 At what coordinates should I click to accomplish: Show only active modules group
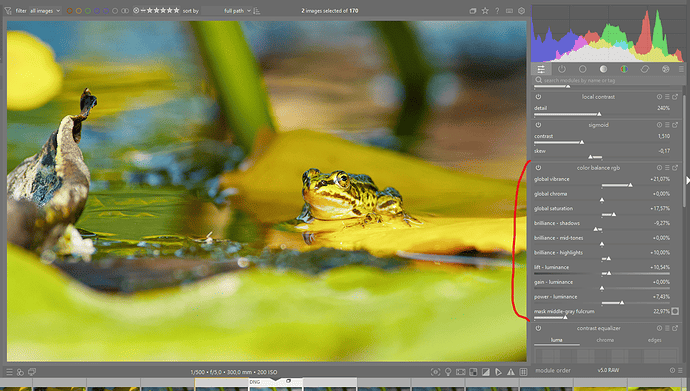coord(562,69)
